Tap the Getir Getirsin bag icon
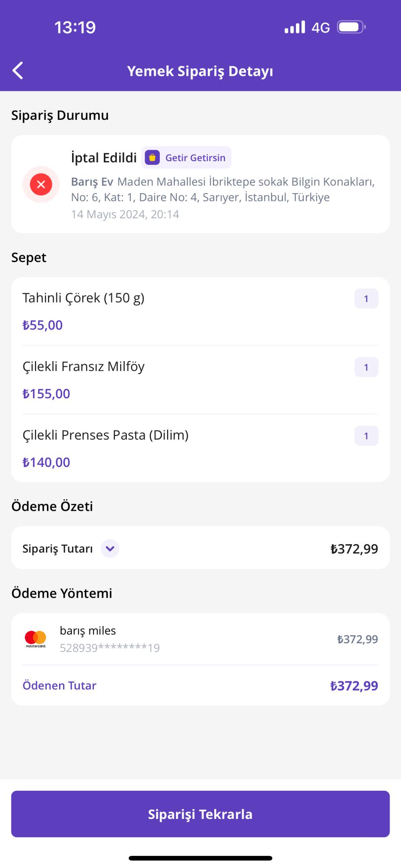Screen dimensions: 401x868 152,158
